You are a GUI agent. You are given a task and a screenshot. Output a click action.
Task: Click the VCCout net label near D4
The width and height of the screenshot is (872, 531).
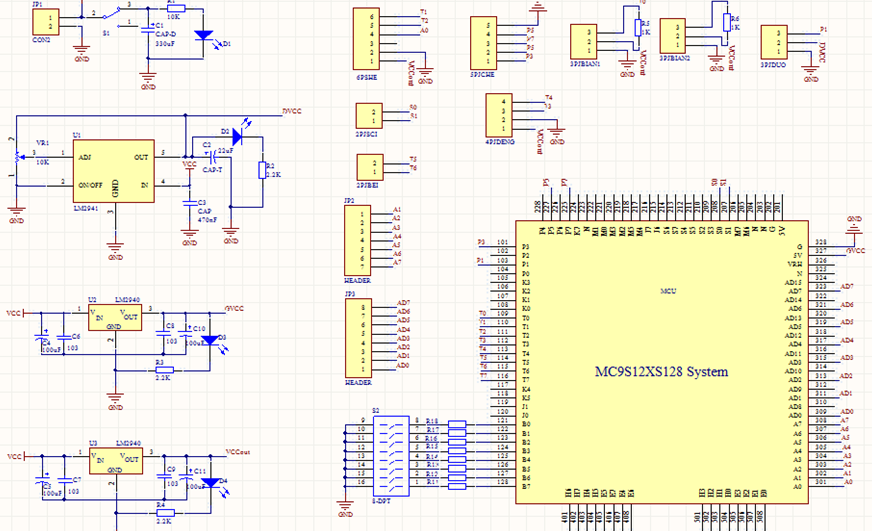238,452
